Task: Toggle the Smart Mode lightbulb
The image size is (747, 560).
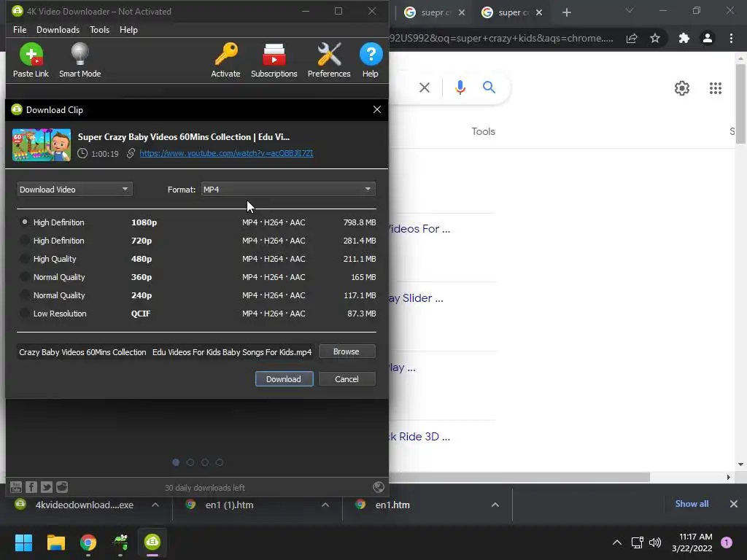Action: point(80,54)
